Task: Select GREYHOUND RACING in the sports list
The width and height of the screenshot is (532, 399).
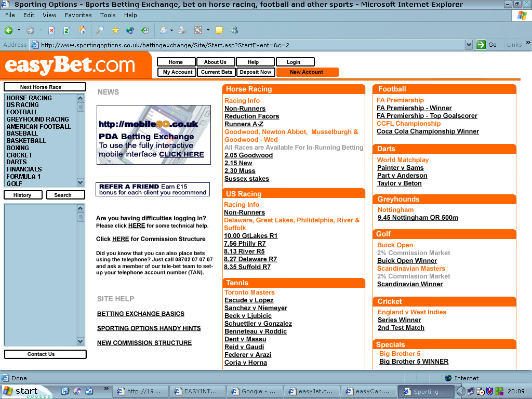Action: click(37, 119)
